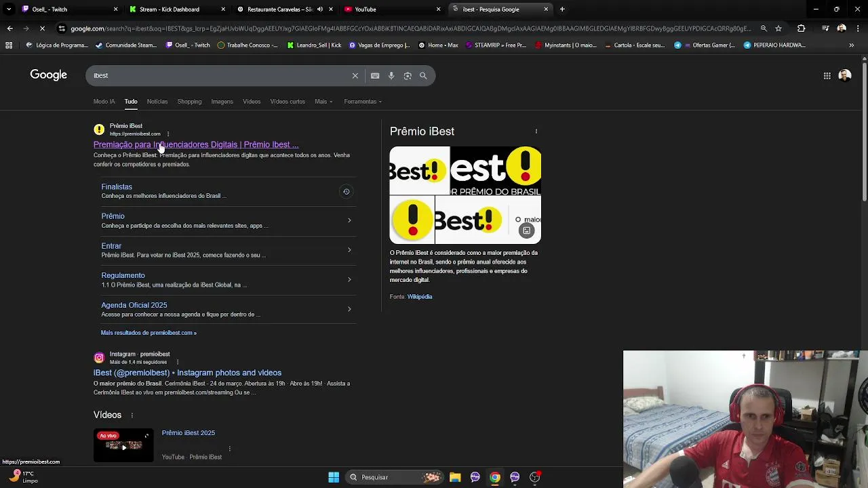Screen dimensions: 868x488
Task: Open more options next to Vídeos heading
Action: (132, 415)
